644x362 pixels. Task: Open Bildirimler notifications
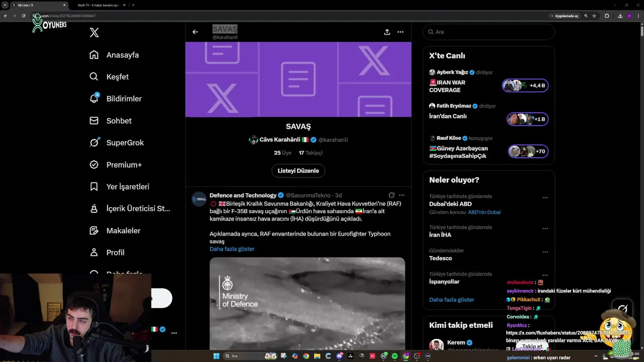coord(115,99)
